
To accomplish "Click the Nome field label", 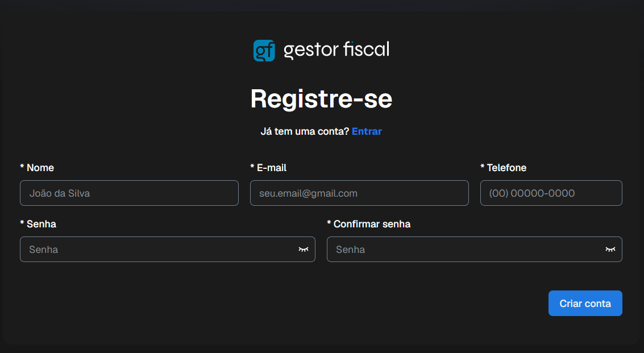I will [x=40, y=168].
